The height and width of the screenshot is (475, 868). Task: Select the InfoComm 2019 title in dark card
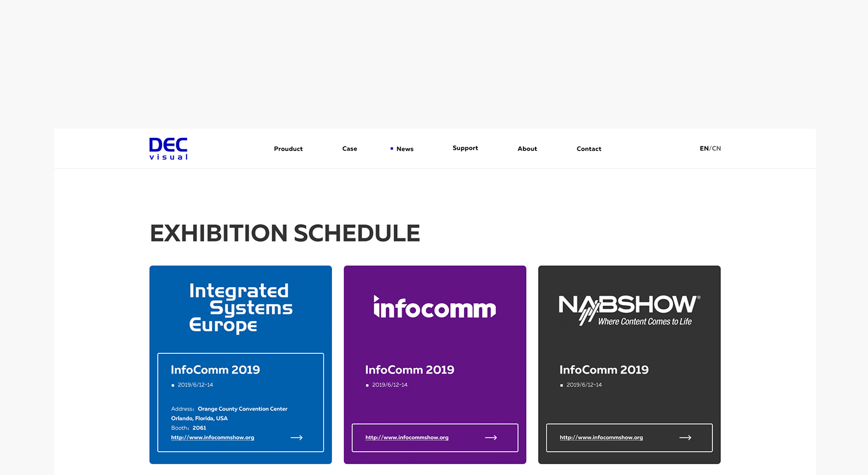[x=604, y=370]
